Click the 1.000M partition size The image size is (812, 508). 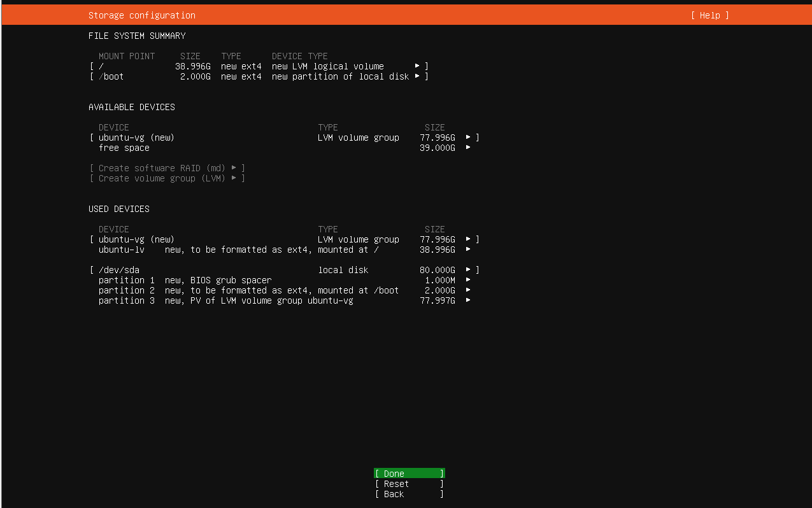(x=440, y=280)
